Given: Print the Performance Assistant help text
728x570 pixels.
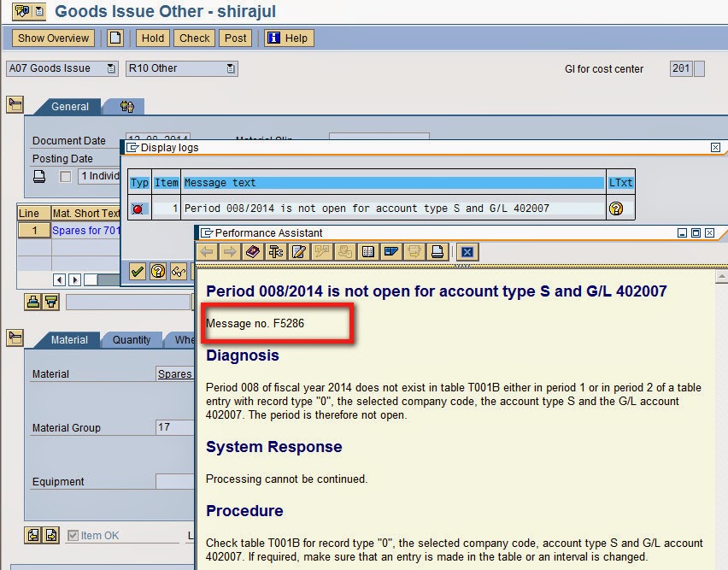Looking at the screenshot, I should click(437, 252).
